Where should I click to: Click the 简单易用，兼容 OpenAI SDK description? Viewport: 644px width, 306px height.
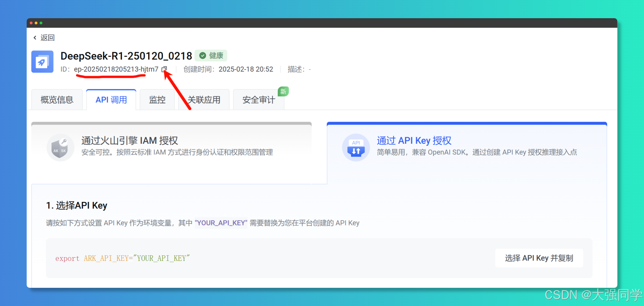(477, 152)
